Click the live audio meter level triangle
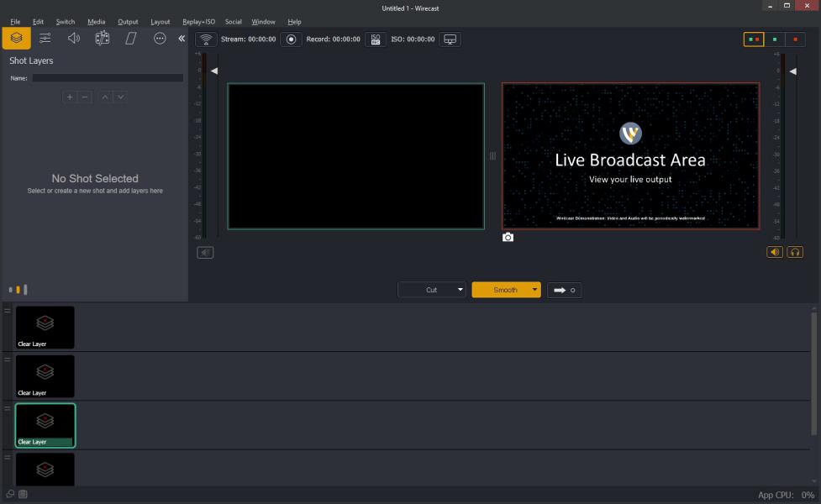821x504 pixels. [792, 71]
